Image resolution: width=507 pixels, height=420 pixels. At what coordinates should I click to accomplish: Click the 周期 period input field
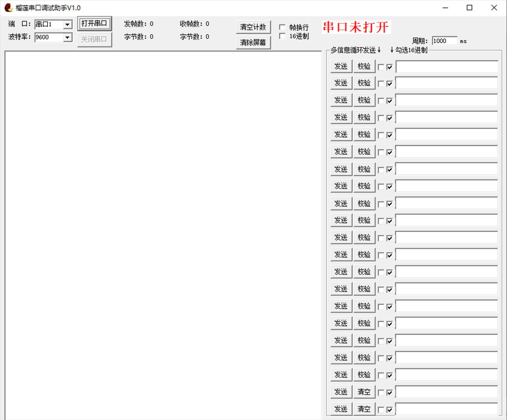click(x=444, y=41)
